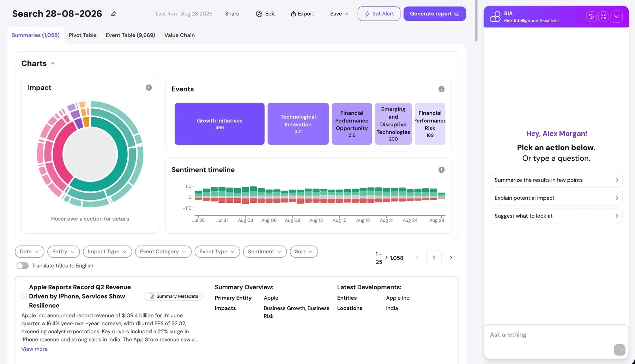Open the Save dropdown

(x=339, y=14)
